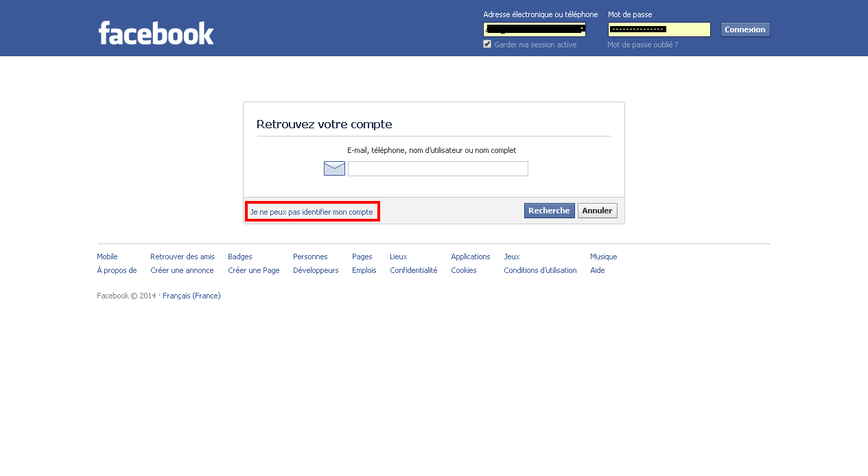Screen dimensions: 868x476
Task: Open the Développeurs footer link
Action: click(x=316, y=270)
